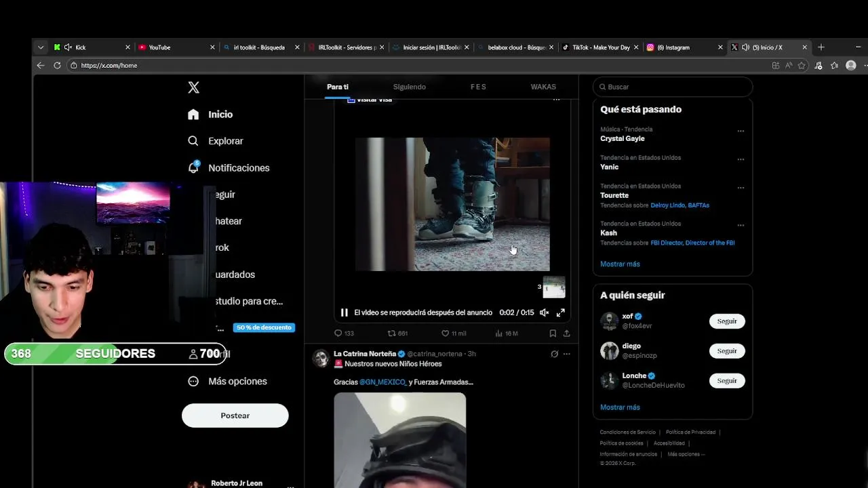Click 50 % de descuento badge
Screen dimensions: 868x488
pyautogui.click(x=264, y=327)
